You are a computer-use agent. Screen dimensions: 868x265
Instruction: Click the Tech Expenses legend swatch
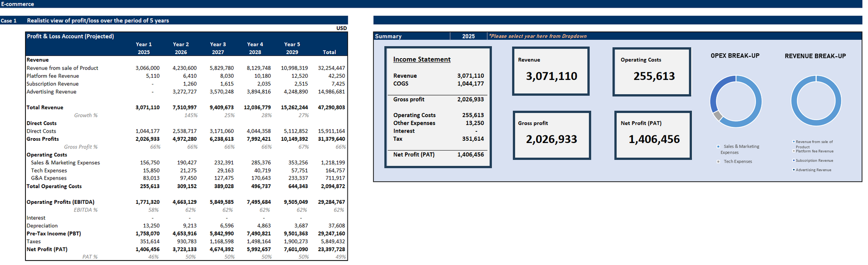[718, 162]
